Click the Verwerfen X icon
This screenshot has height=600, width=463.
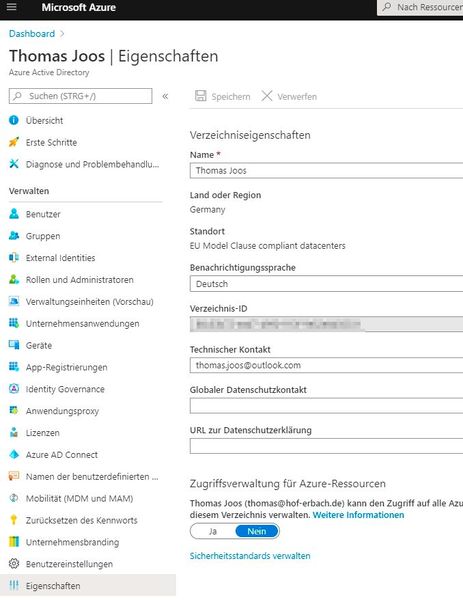point(267,96)
